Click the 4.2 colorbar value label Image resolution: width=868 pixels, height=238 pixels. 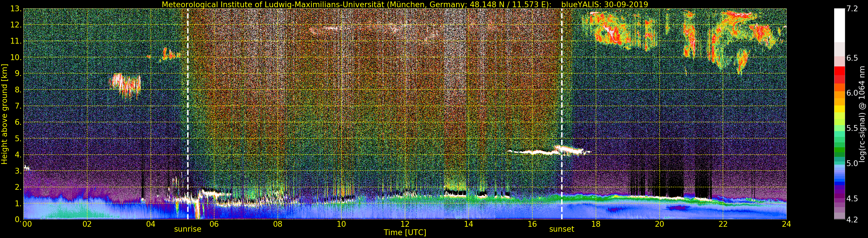[x=852, y=220]
